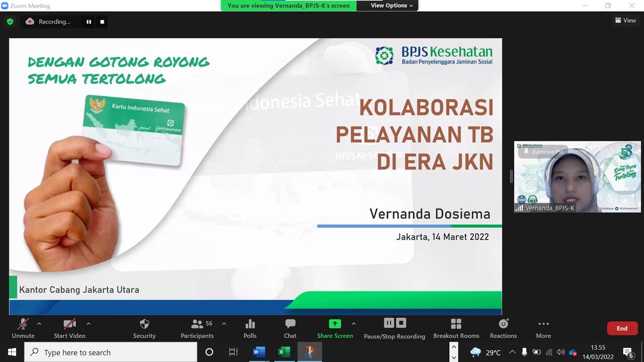The image size is (644, 362).
Task: Open the Security shield icon
Action: 144,324
